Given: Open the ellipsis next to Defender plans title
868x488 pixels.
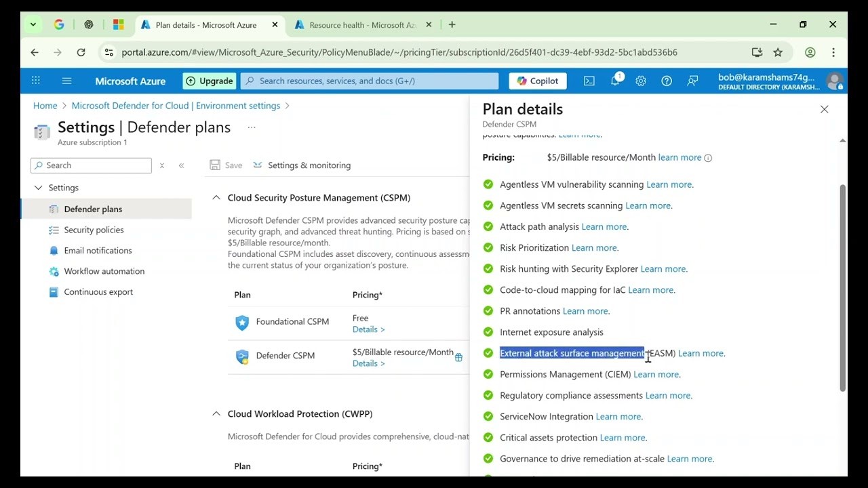Looking at the screenshot, I should coord(252,127).
